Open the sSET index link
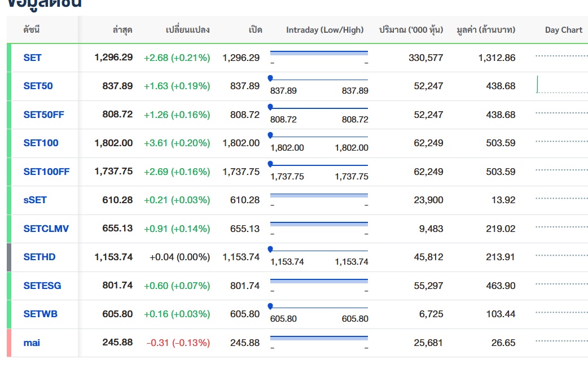Viewport: 588px width, 368px height. click(35, 200)
